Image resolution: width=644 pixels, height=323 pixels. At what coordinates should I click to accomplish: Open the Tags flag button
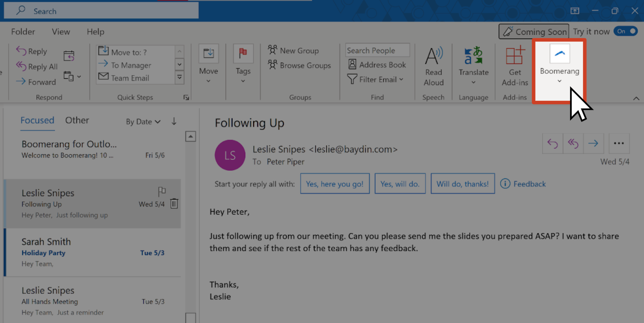pos(243,64)
